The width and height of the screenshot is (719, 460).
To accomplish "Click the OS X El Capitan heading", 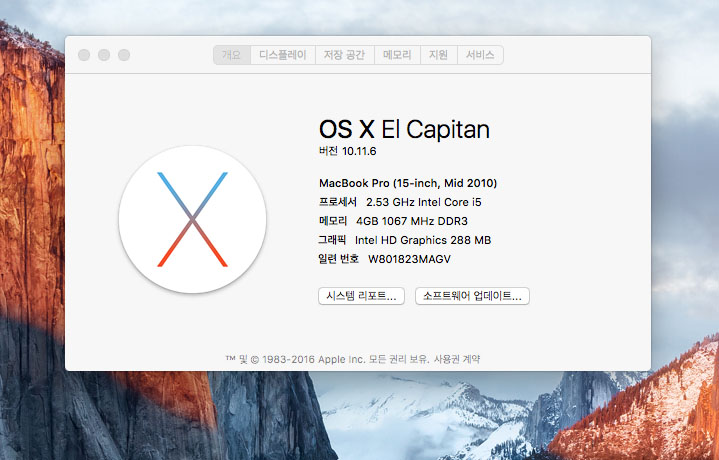I will pyautogui.click(x=404, y=129).
